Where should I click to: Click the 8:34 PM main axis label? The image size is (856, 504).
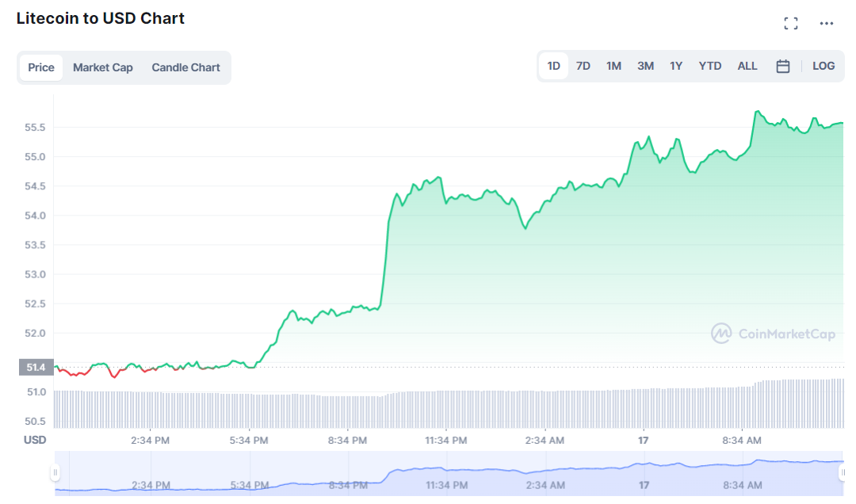347,440
